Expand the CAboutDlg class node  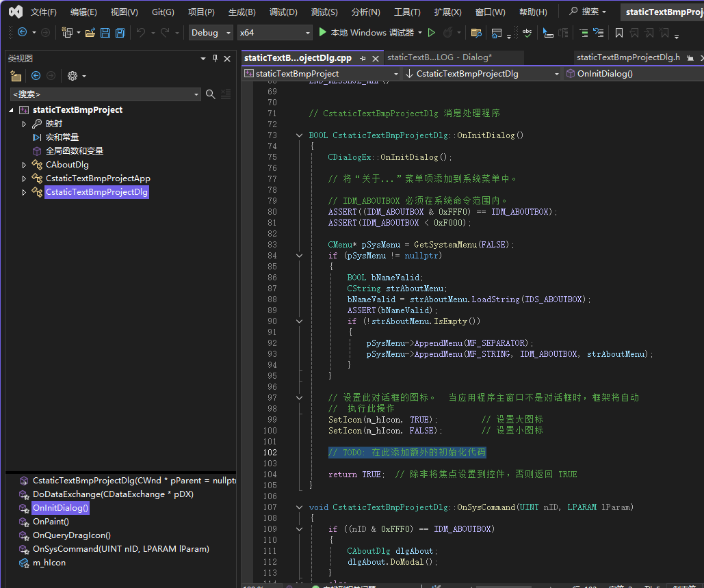click(x=23, y=164)
